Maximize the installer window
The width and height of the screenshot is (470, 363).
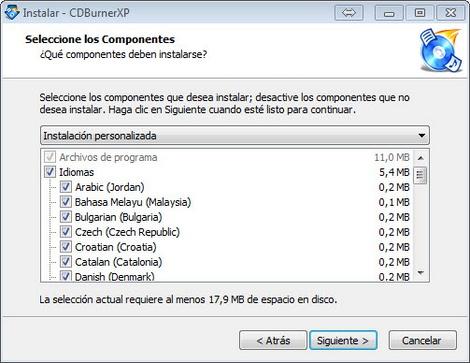click(420, 13)
